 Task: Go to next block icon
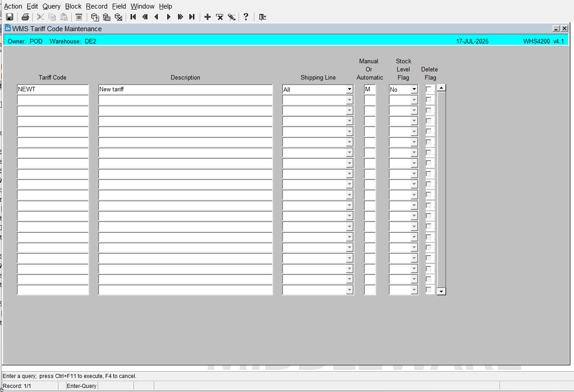pos(180,17)
